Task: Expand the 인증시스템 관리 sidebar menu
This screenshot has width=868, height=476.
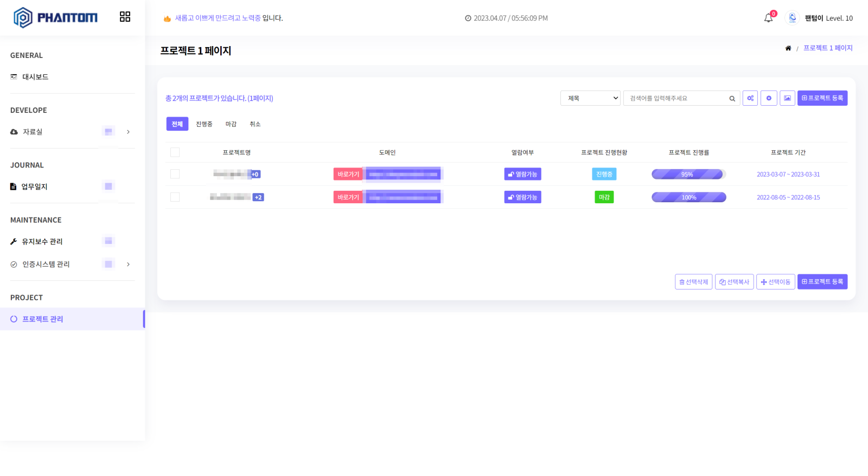Action: coord(128,265)
